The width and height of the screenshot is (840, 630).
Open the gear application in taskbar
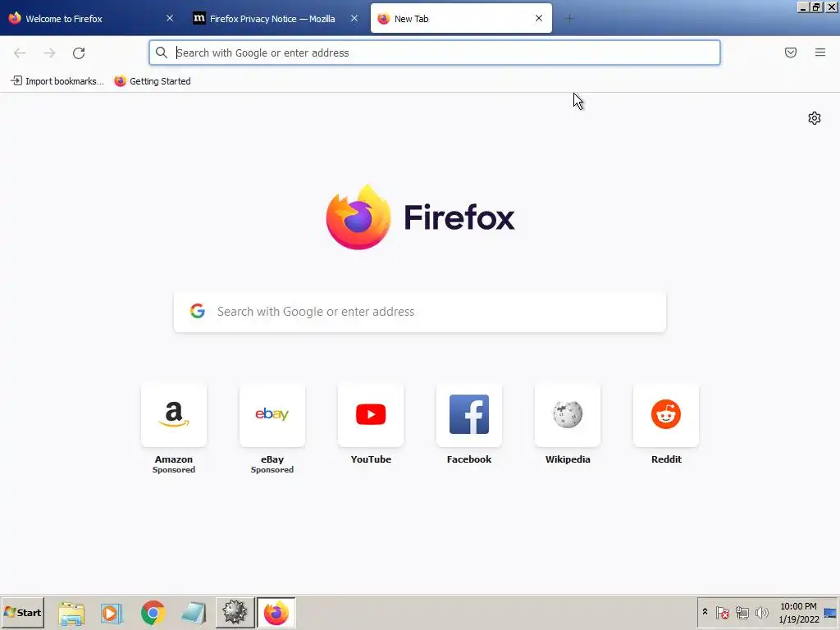[235, 612]
